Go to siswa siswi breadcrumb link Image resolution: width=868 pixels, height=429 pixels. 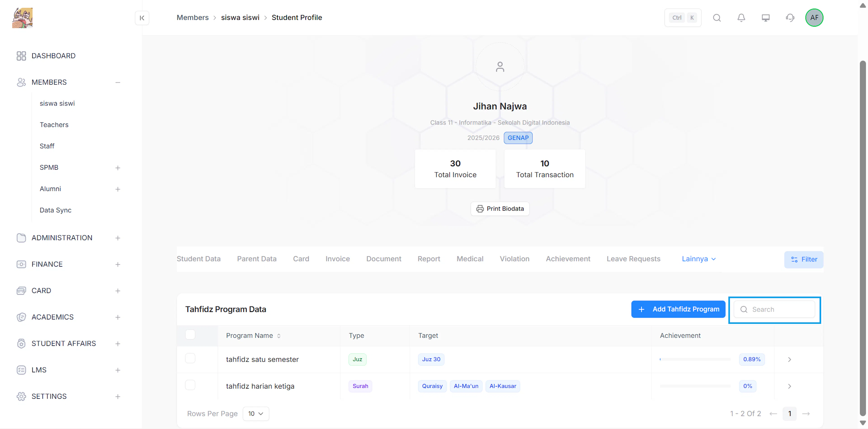pyautogui.click(x=240, y=18)
